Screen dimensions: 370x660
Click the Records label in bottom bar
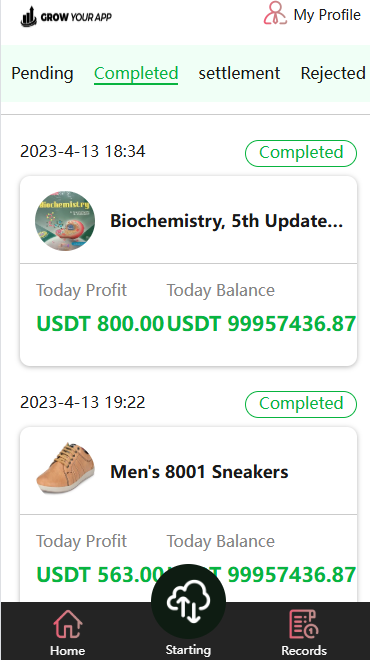(x=304, y=650)
